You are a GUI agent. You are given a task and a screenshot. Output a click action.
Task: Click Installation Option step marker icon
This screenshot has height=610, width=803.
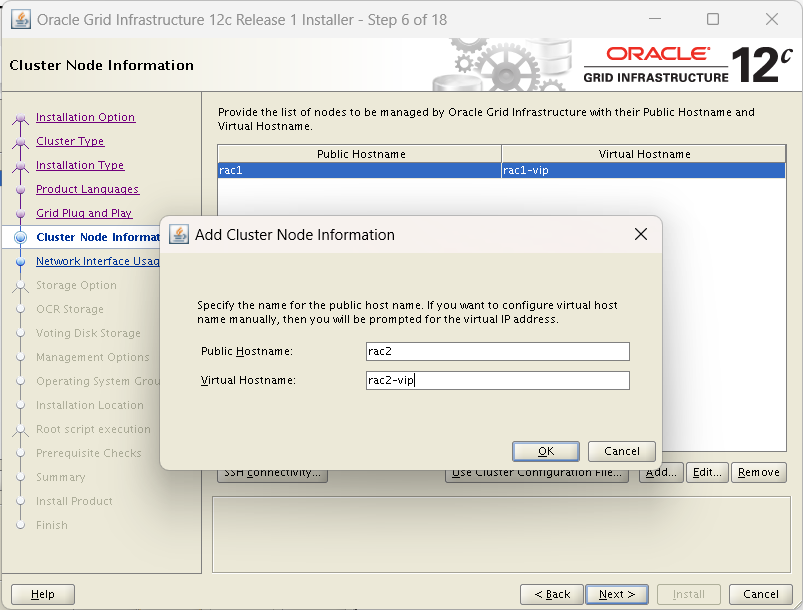coord(20,118)
